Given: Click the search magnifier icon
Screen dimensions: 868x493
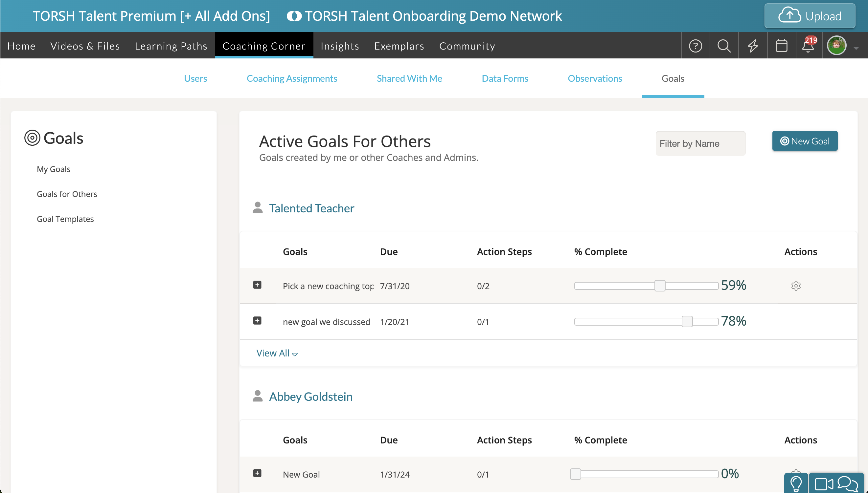Looking at the screenshot, I should tap(724, 46).
